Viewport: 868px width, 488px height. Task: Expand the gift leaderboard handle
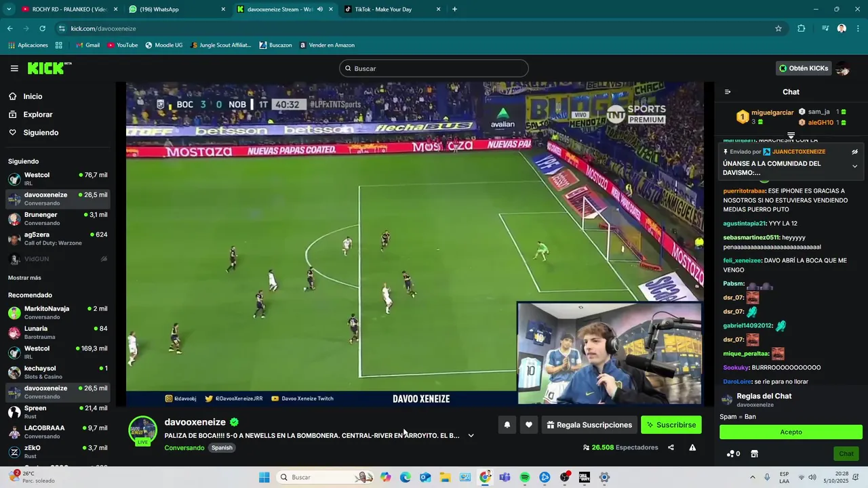(x=791, y=136)
